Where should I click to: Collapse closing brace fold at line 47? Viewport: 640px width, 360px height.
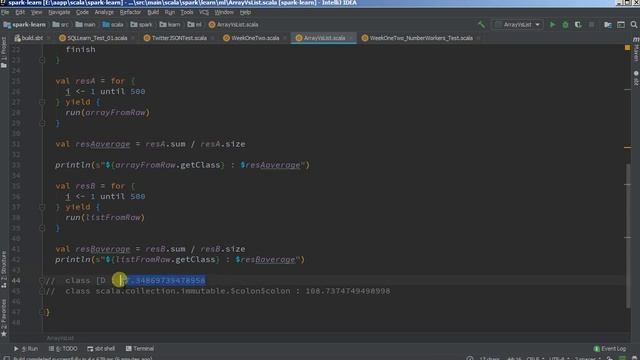[42, 312]
